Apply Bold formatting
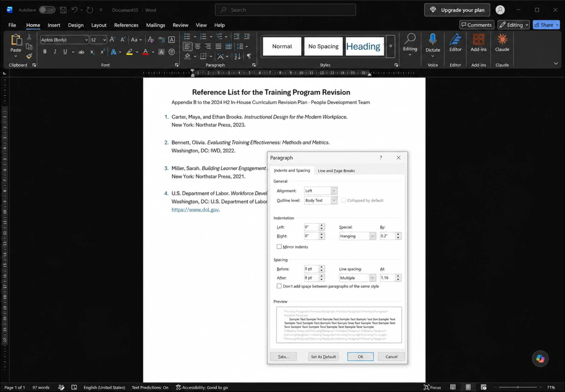The image size is (565, 392). click(x=45, y=52)
